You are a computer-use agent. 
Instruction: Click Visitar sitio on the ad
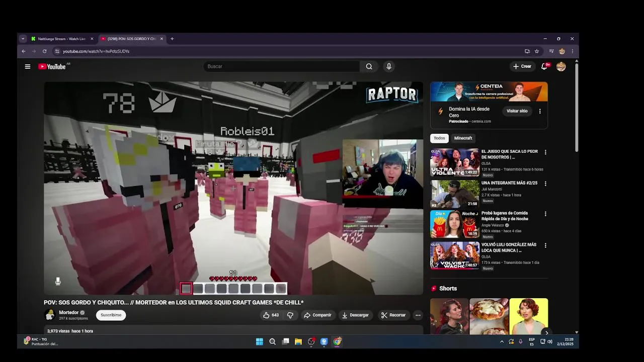pos(517,111)
